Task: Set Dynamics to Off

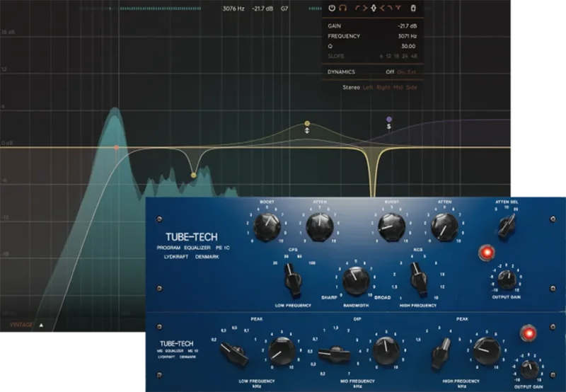Action: point(390,72)
